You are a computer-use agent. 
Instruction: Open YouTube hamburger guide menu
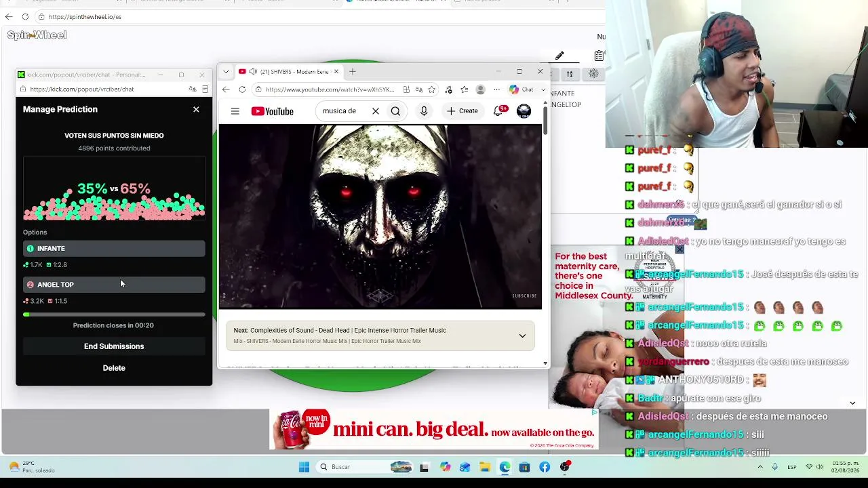point(235,111)
